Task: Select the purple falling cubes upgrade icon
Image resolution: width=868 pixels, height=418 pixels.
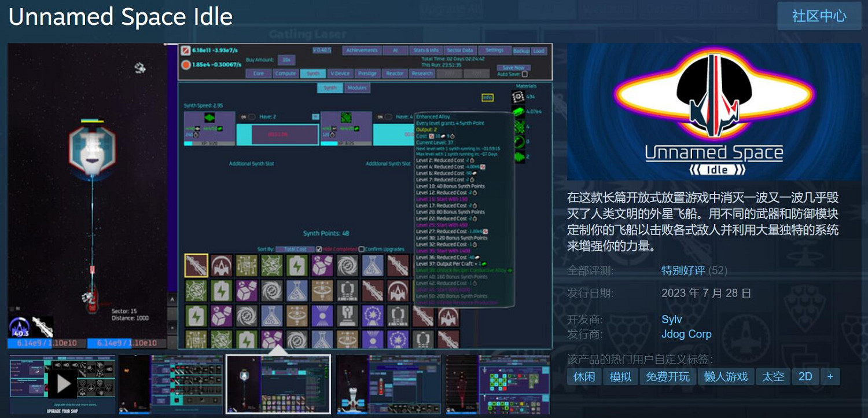Action: coord(322,265)
